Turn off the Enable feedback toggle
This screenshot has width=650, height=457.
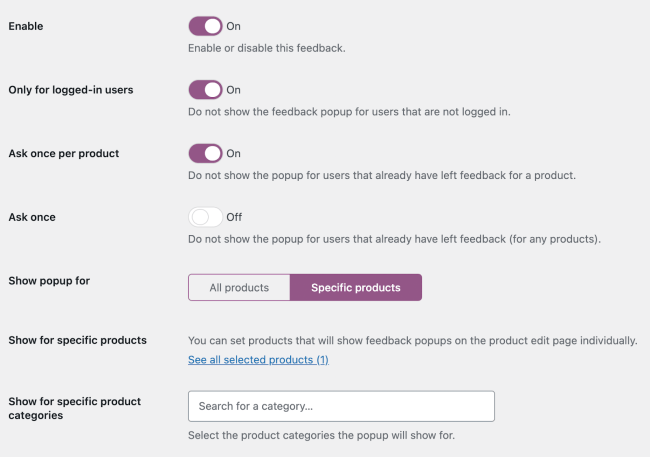pos(205,26)
